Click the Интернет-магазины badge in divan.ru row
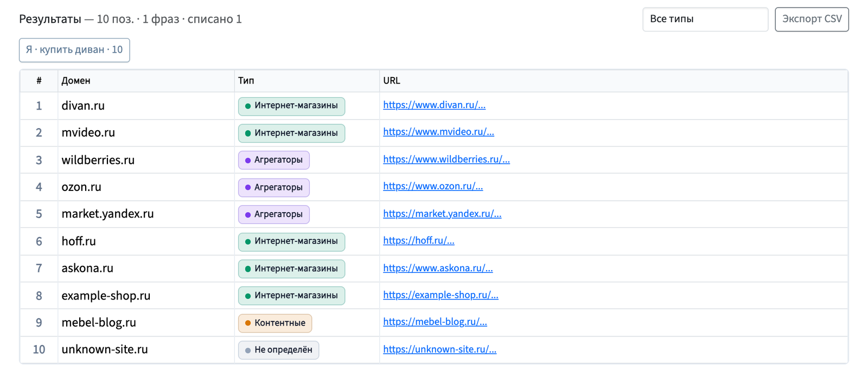 pyautogui.click(x=291, y=106)
